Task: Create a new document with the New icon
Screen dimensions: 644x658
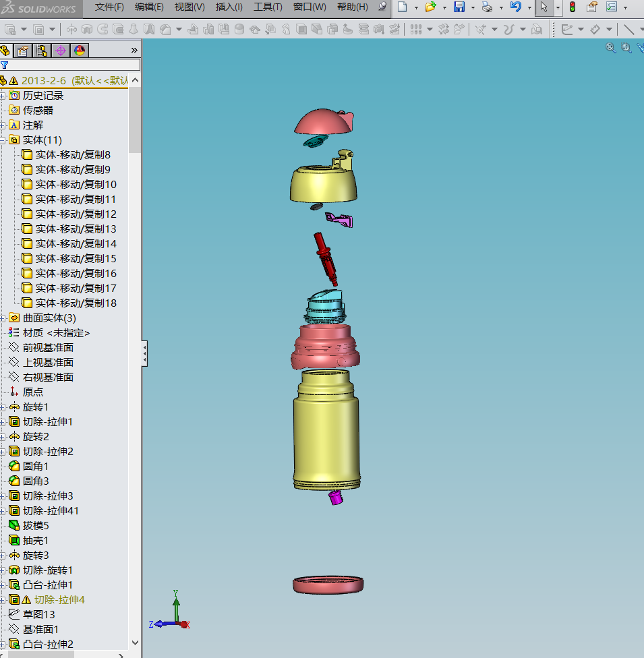Action: [x=402, y=7]
